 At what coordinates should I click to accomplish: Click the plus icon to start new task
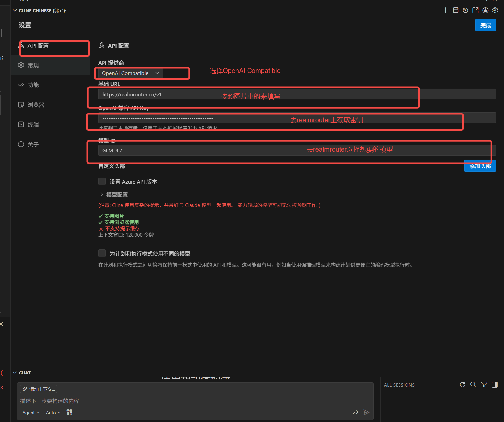(445, 10)
